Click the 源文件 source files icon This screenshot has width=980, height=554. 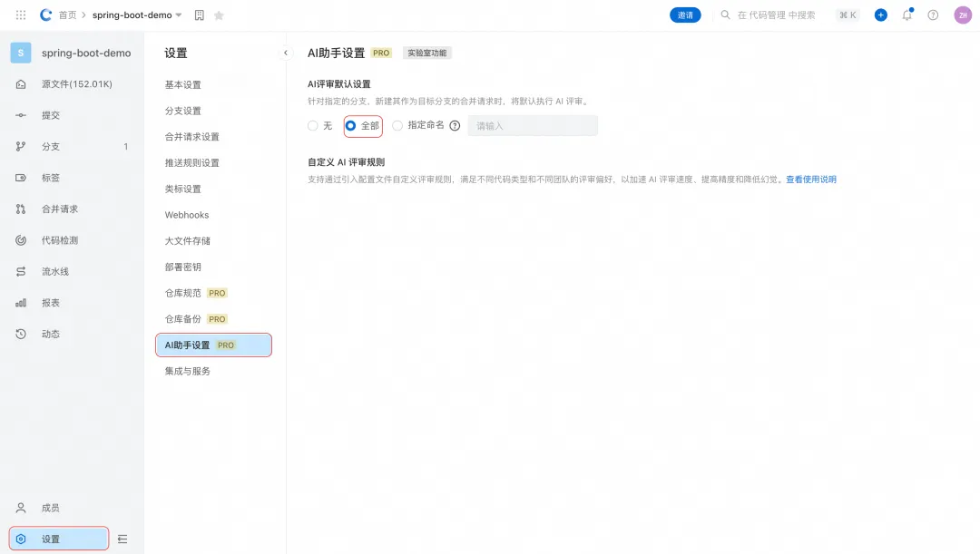[21, 84]
